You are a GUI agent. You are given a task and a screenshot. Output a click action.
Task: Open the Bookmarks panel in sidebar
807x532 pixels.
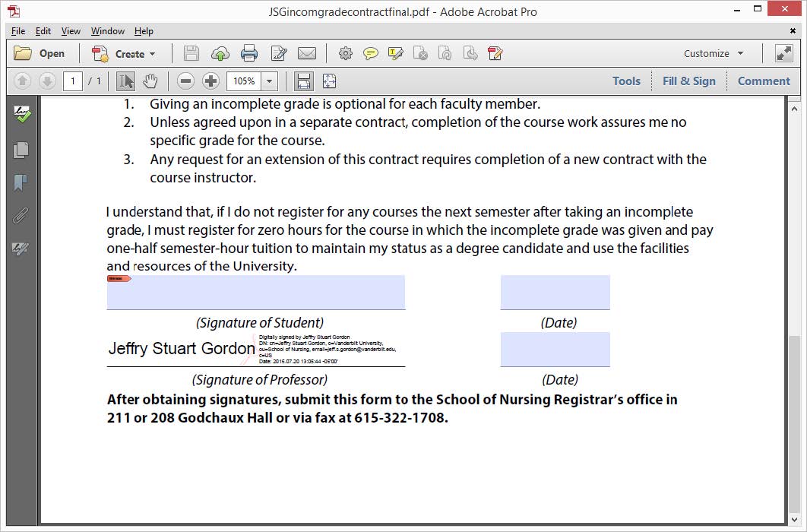[x=21, y=182]
